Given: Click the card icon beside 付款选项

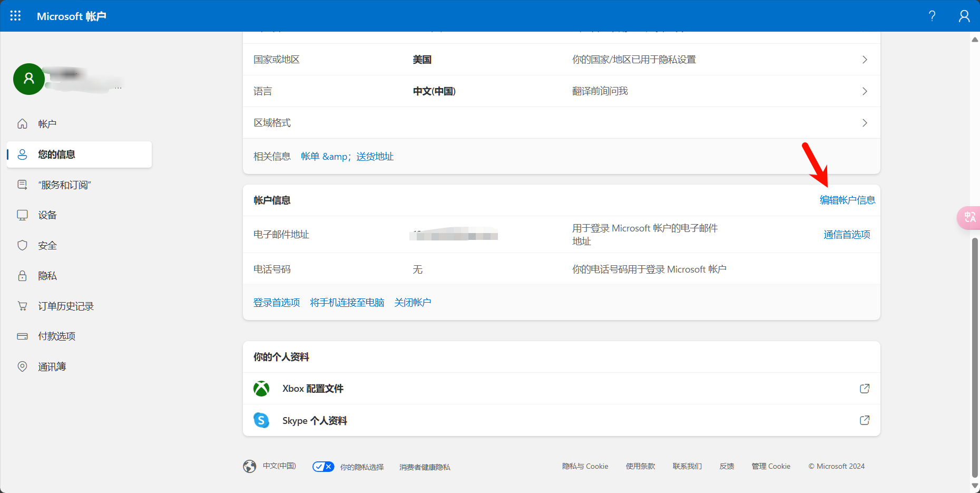Looking at the screenshot, I should (x=22, y=336).
